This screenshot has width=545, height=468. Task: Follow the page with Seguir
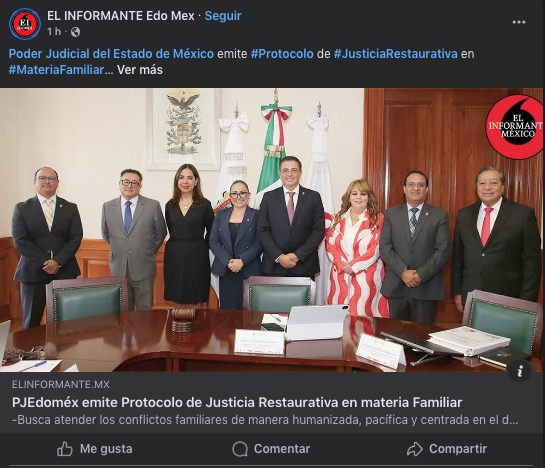point(223,16)
